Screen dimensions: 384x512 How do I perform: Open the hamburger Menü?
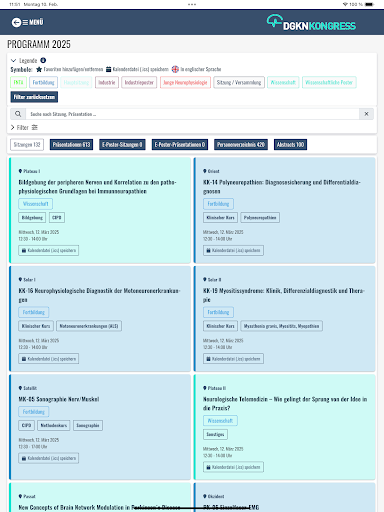pyautogui.click(x=33, y=22)
